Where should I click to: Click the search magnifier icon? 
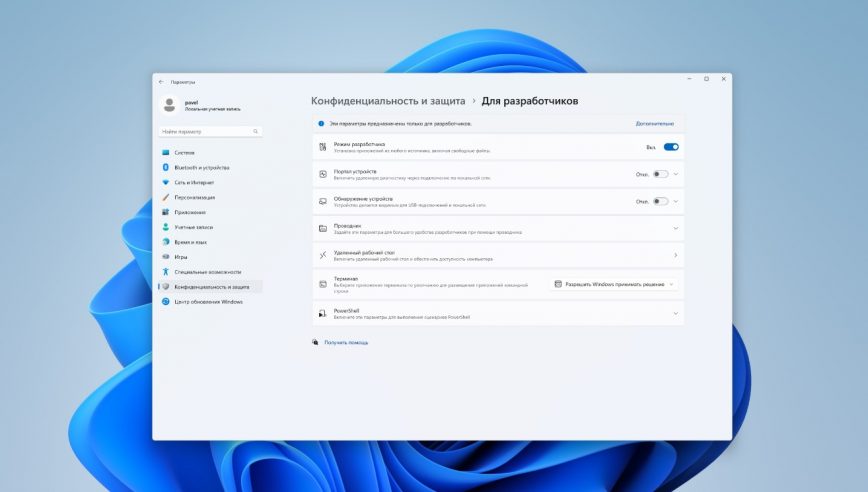[255, 132]
